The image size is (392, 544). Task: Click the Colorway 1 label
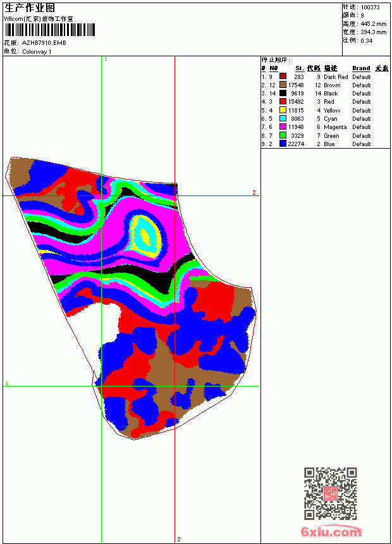(x=37, y=52)
